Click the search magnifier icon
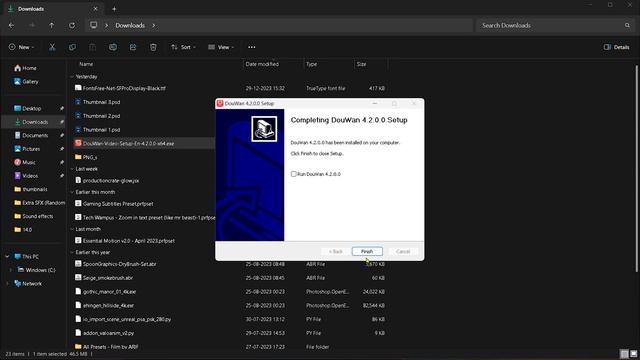The height and width of the screenshot is (360, 640). click(x=627, y=25)
